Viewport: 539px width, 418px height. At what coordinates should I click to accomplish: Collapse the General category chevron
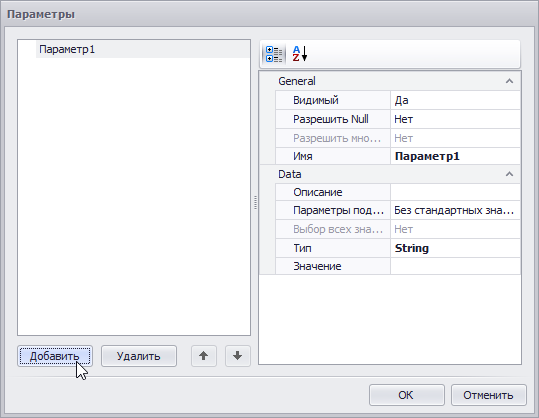pos(509,81)
